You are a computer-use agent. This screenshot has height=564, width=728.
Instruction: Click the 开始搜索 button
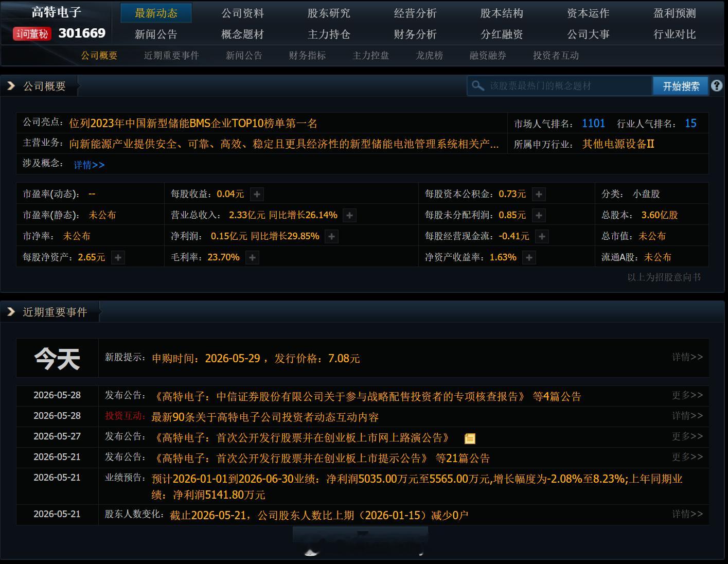(x=681, y=86)
